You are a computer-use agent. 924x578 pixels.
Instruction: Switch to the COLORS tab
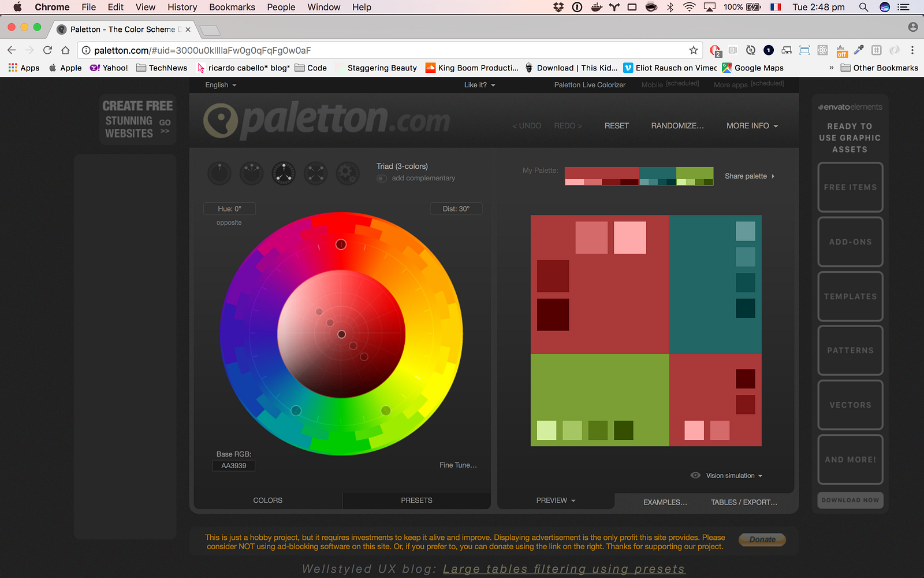pos(268,501)
